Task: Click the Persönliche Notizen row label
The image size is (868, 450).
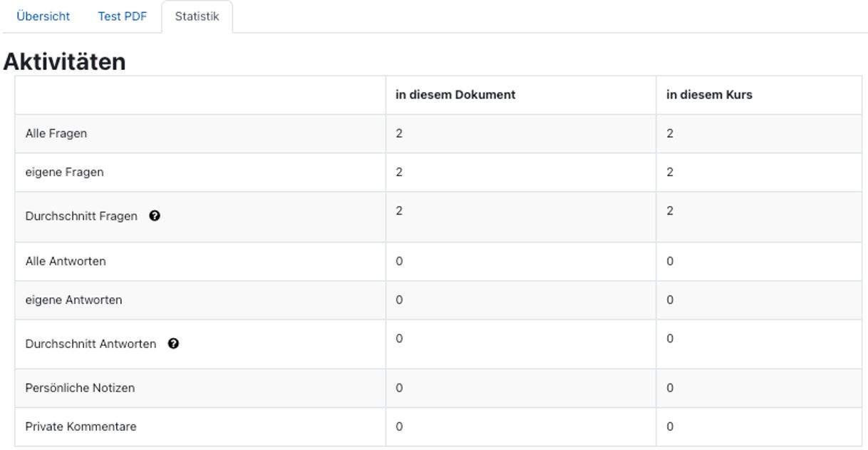Action: tap(80, 388)
